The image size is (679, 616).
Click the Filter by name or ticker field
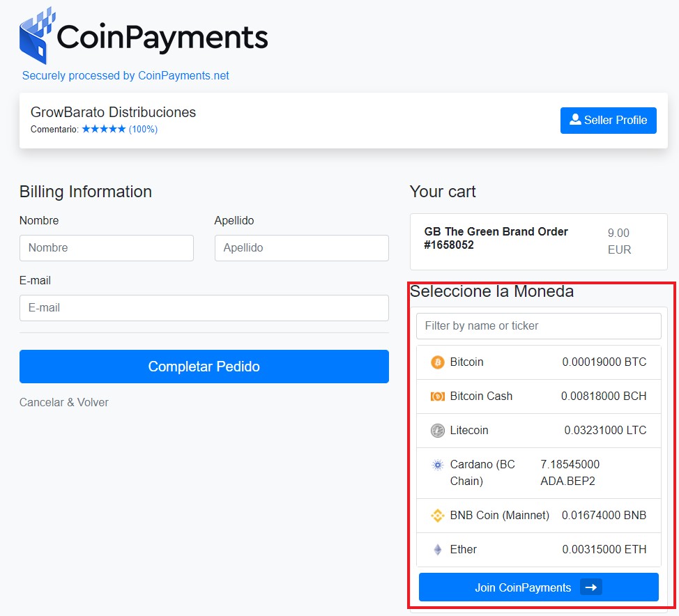539,326
